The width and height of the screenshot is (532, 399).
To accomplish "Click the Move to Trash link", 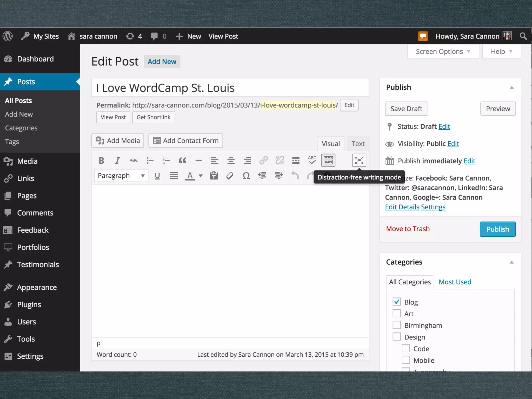I will (x=408, y=229).
